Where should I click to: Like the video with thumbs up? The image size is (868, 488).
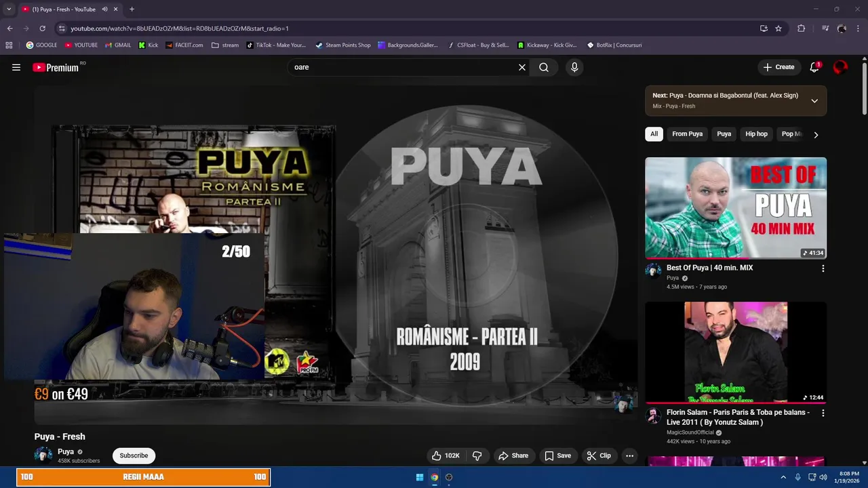pos(446,455)
